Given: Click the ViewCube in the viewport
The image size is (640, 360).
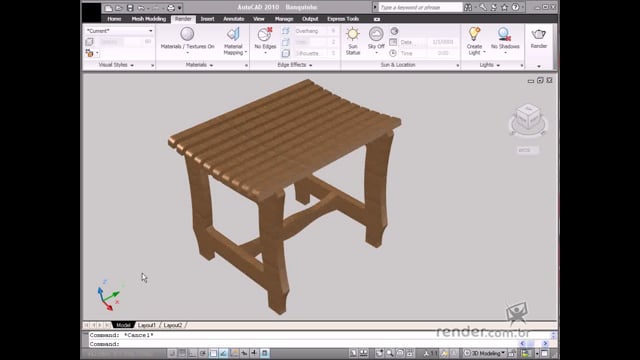Looking at the screenshot, I should (528, 119).
